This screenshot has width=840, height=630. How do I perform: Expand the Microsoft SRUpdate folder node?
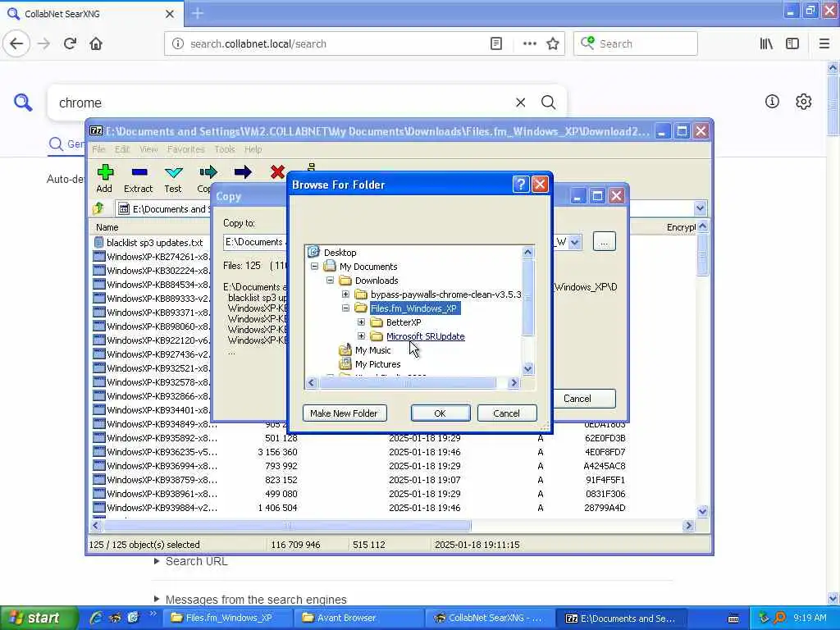(x=361, y=336)
